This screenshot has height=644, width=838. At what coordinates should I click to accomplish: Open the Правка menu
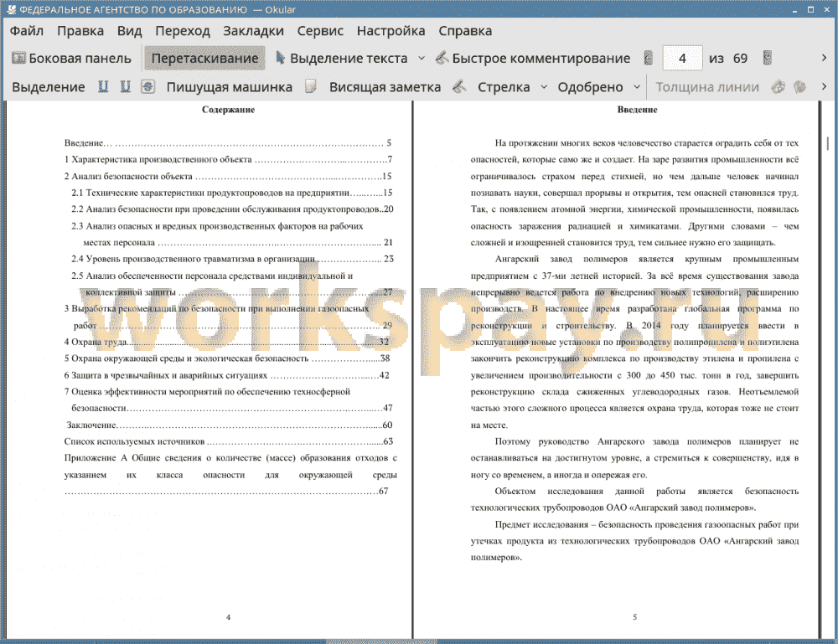click(x=80, y=31)
